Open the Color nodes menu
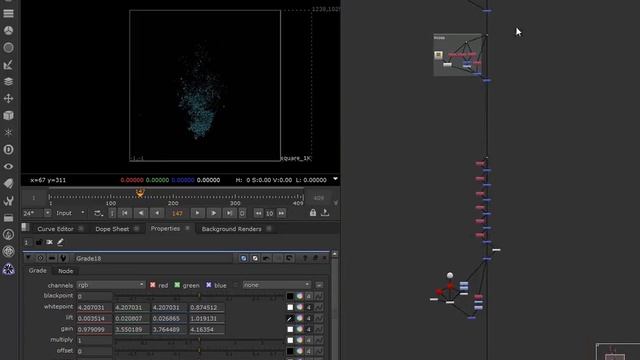 (8, 31)
